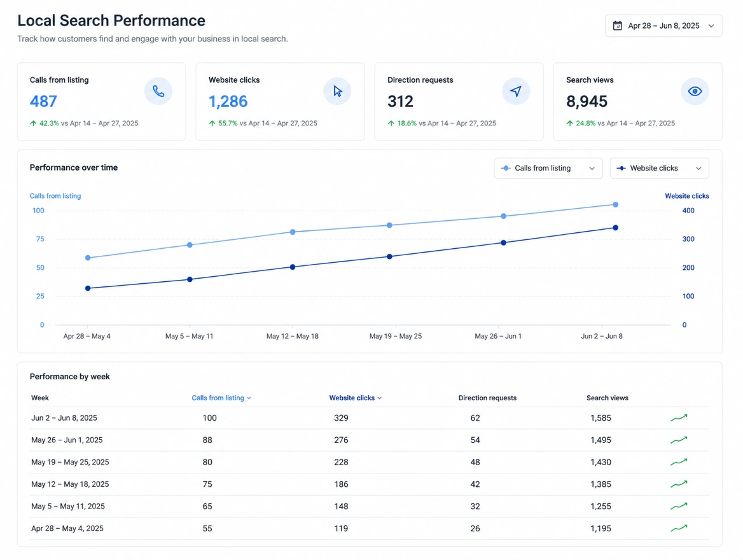Viewport: 743px width, 560px height.
Task: Click the 487 calls from listing value
Action: click(x=43, y=101)
